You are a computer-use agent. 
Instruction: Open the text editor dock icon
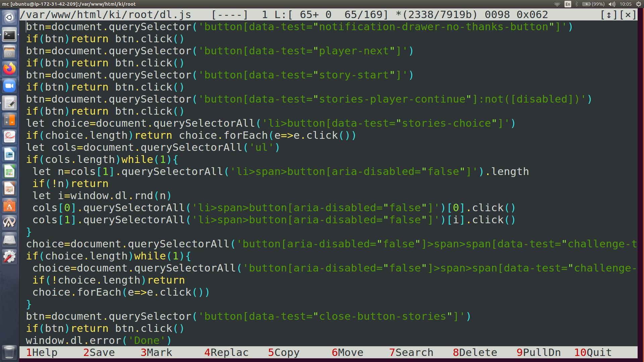9,103
